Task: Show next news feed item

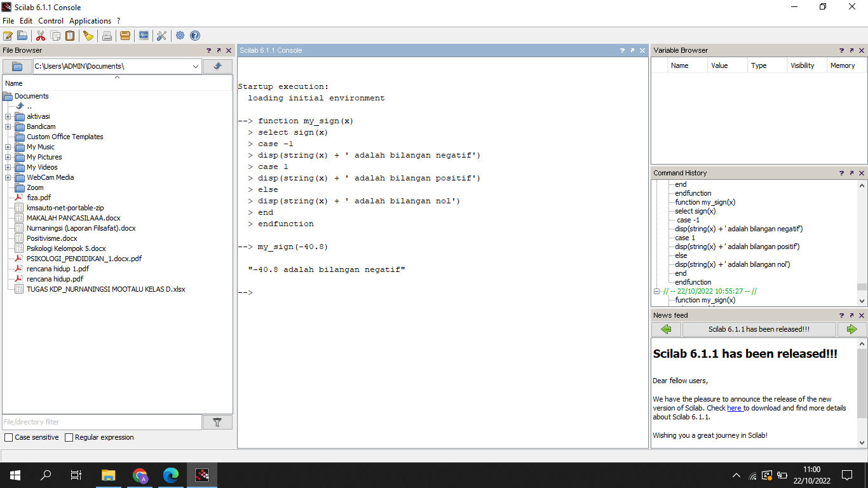Action: (x=851, y=329)
